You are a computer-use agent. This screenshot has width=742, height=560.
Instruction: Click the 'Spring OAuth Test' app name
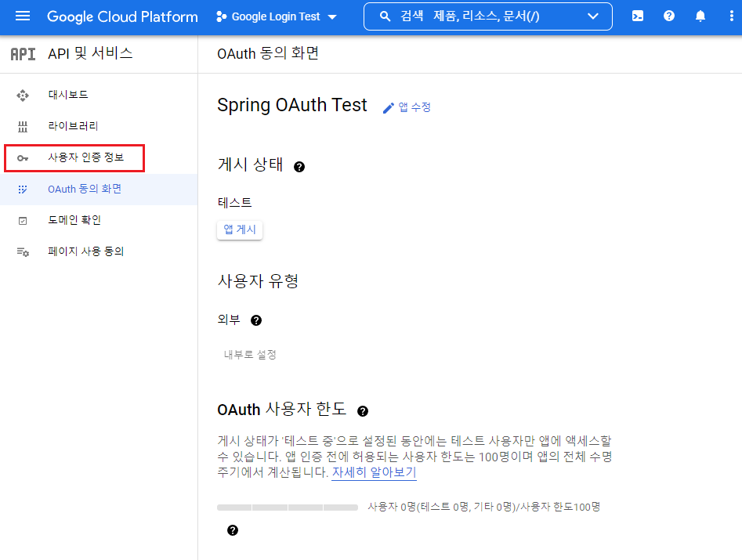(292, 105)
